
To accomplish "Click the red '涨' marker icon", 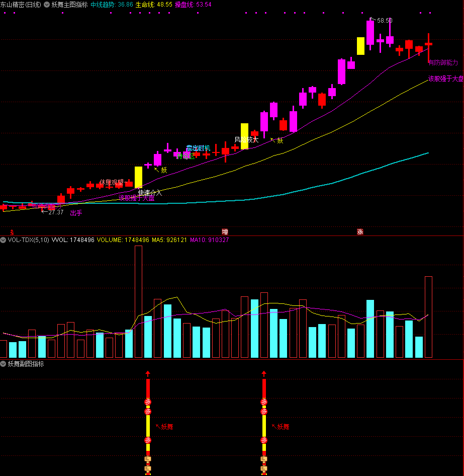I will point(360,232).
